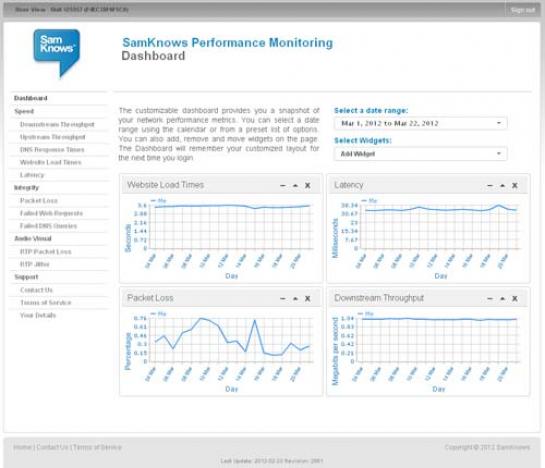Click the Downstream Throughput widget title
The image size is (545, 468).
click(379, 298)
